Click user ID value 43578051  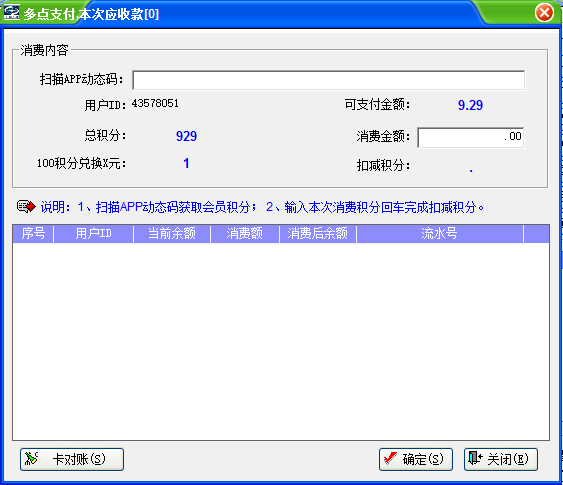tap(155, 103)
